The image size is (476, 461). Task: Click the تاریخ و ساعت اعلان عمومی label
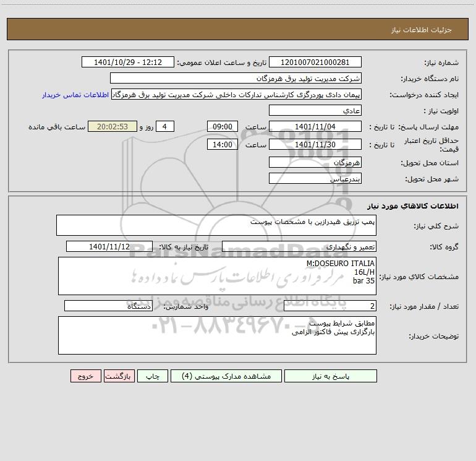222,62
